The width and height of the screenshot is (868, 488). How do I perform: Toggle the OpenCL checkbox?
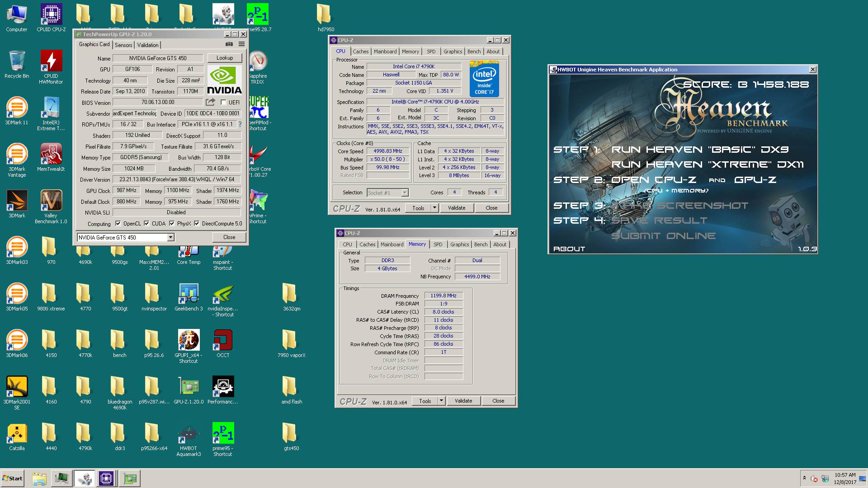(x=118, y=223)
